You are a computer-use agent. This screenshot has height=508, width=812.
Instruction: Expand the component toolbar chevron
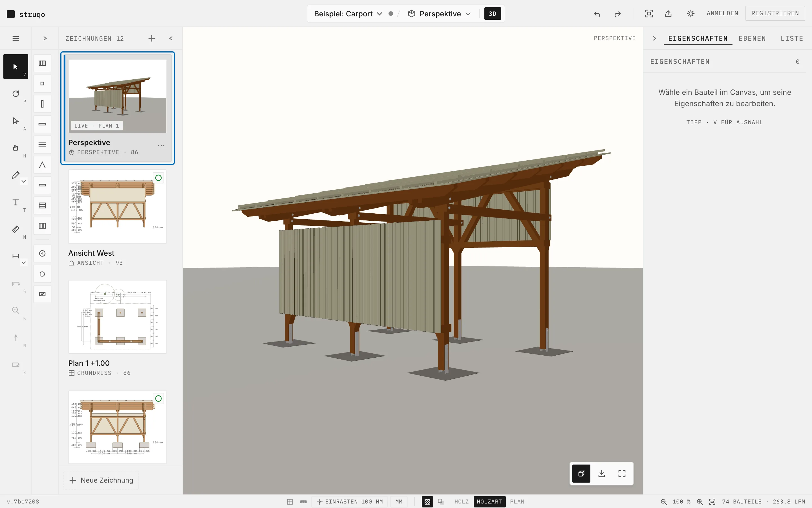(45, 38)
